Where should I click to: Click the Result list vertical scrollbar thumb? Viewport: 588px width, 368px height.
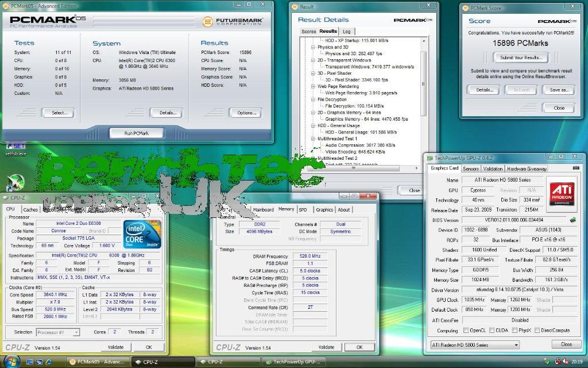[423, 83]
